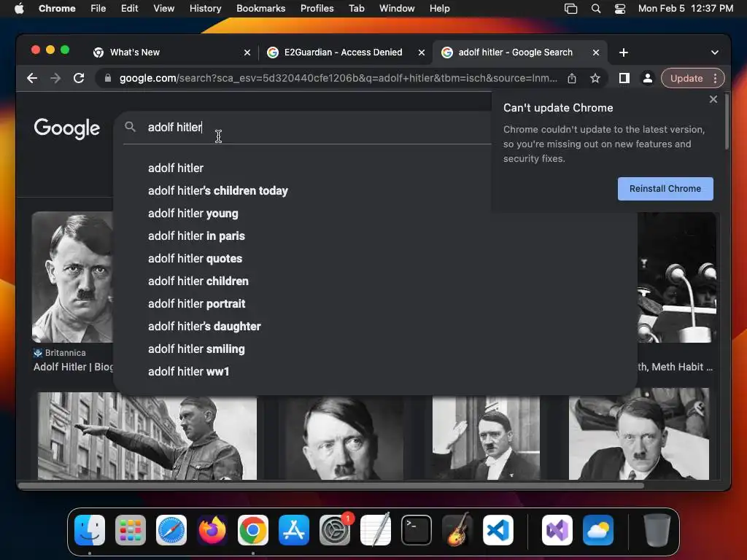The height and width of the screenshot is (560, 747).
Task: Open Launchpad from the Dock
Action: pos(131,530)
